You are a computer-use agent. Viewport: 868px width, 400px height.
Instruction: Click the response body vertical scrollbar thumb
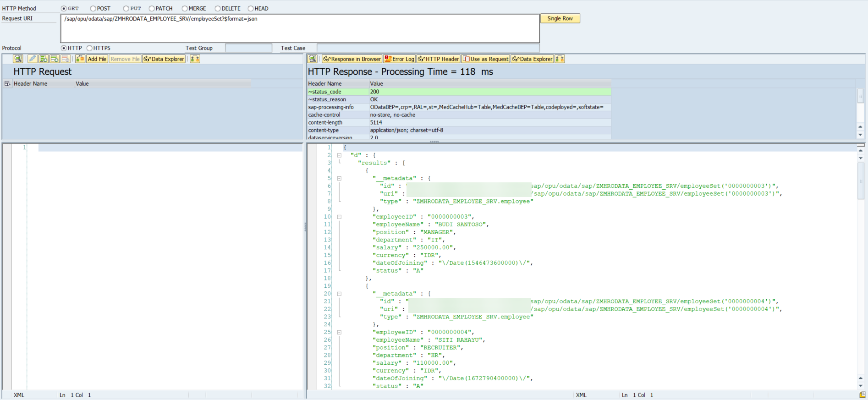[x=861, y=181]
